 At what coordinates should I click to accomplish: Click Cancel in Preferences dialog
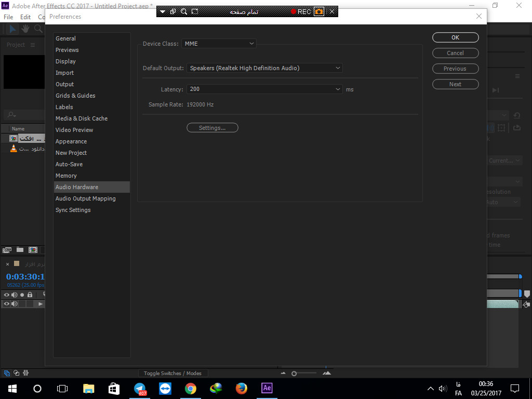(455, 53)
